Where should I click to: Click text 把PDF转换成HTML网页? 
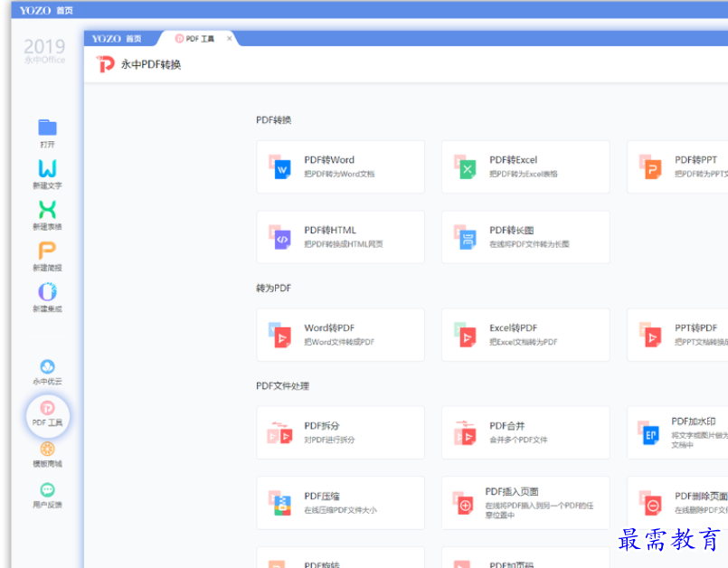click(x=344, y=244)
